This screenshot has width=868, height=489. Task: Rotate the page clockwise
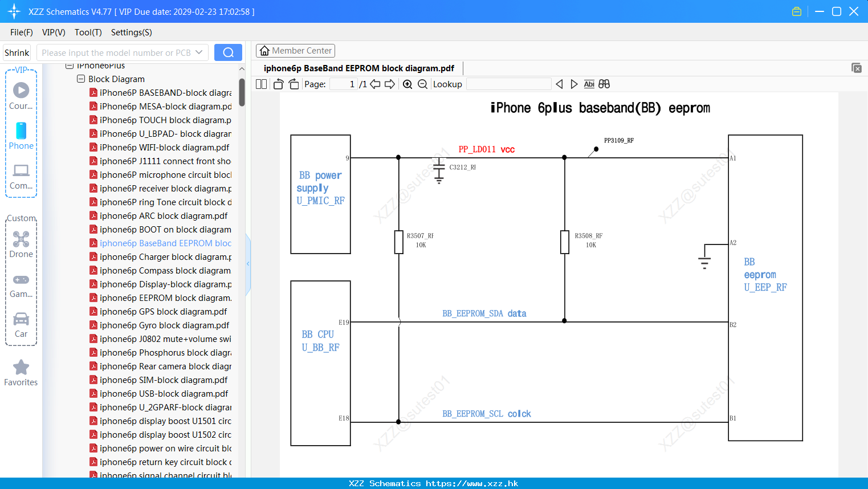coord(294,84)
